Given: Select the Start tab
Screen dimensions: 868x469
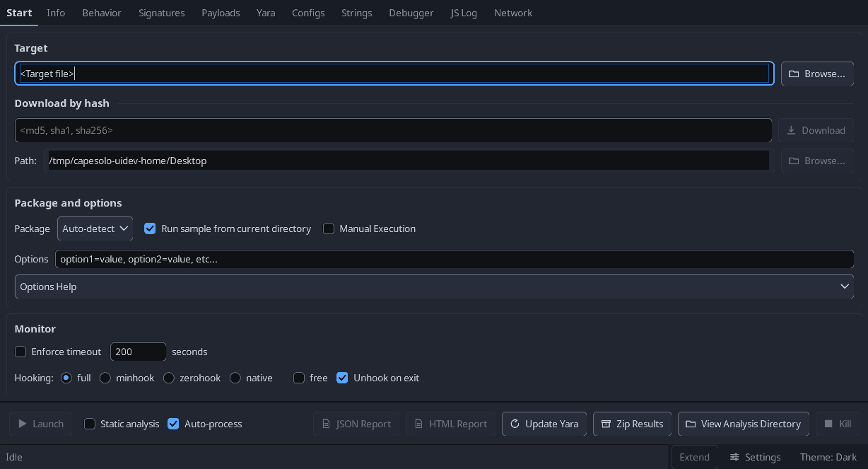Looking at the screenshot, I should tap(19, 13).
